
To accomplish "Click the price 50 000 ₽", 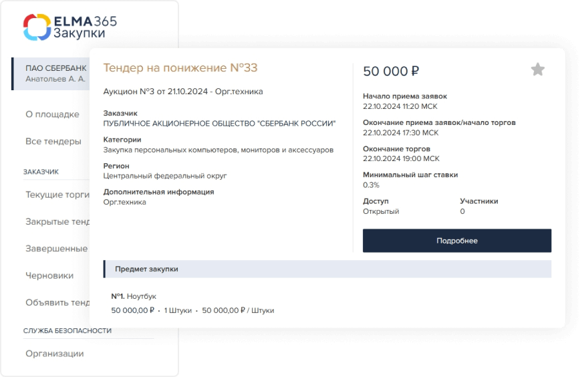I will tap(391, 71).
